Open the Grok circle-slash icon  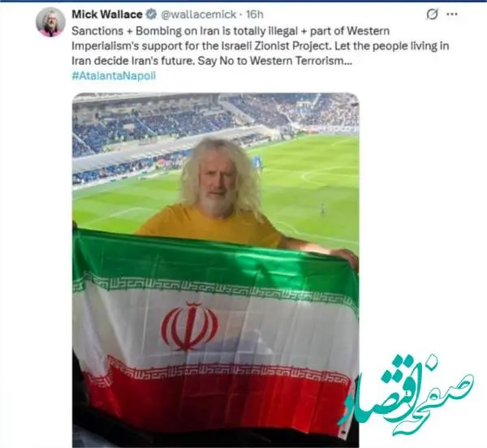coord(432,14)
